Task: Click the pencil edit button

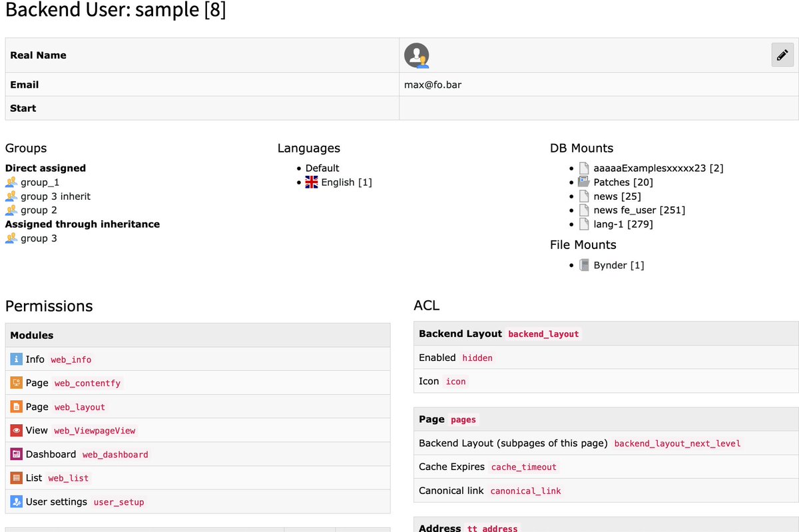Action: coord(782,55)
